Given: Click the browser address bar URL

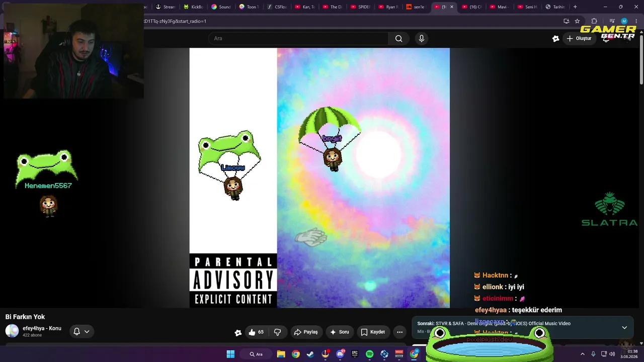Looking at the screenshot, I should 175,21.
